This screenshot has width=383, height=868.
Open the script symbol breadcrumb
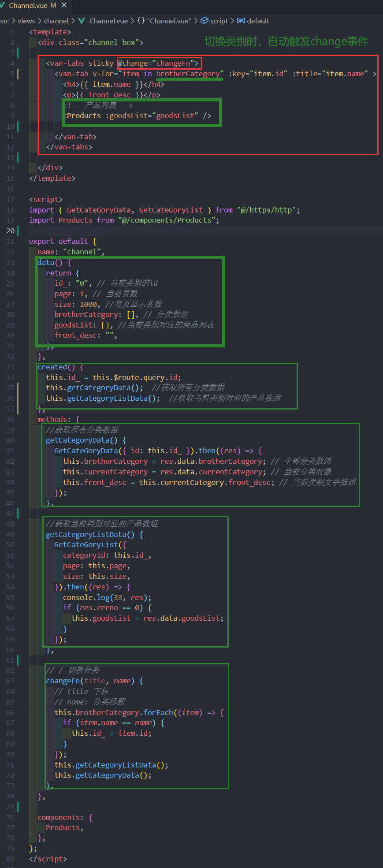click(x=214, y=21)
